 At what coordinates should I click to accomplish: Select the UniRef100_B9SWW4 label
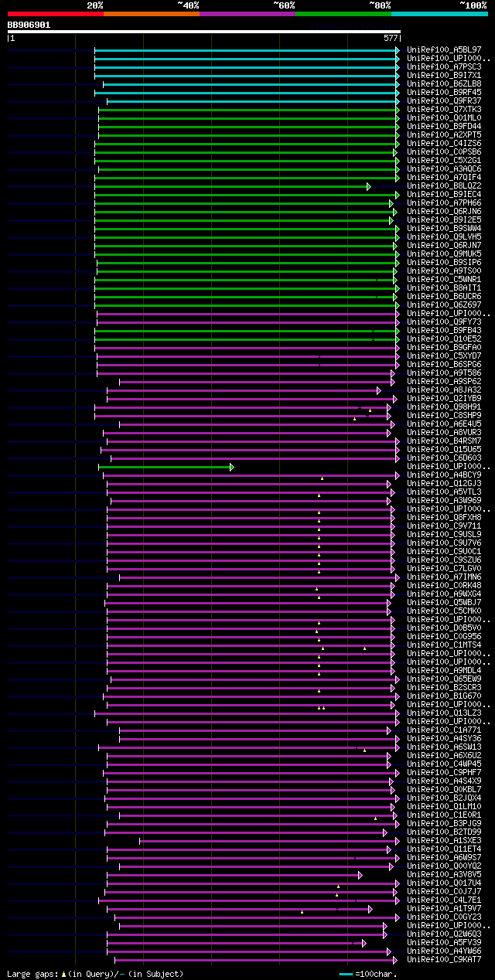point(444,229)
